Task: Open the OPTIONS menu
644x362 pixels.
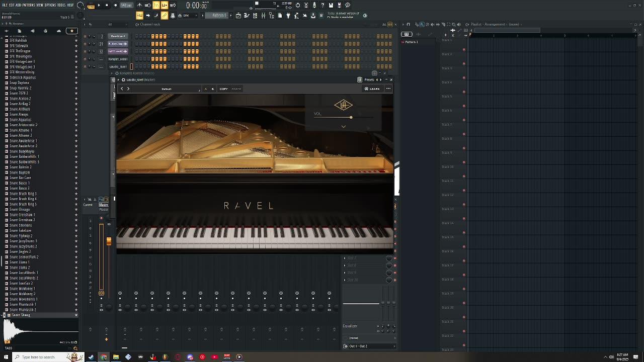Action: 50,5
